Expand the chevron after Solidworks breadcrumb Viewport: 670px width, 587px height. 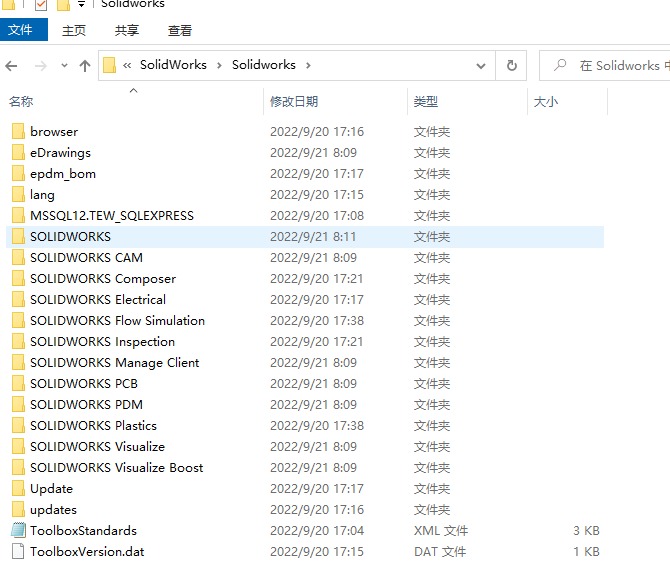click(308, 65)
